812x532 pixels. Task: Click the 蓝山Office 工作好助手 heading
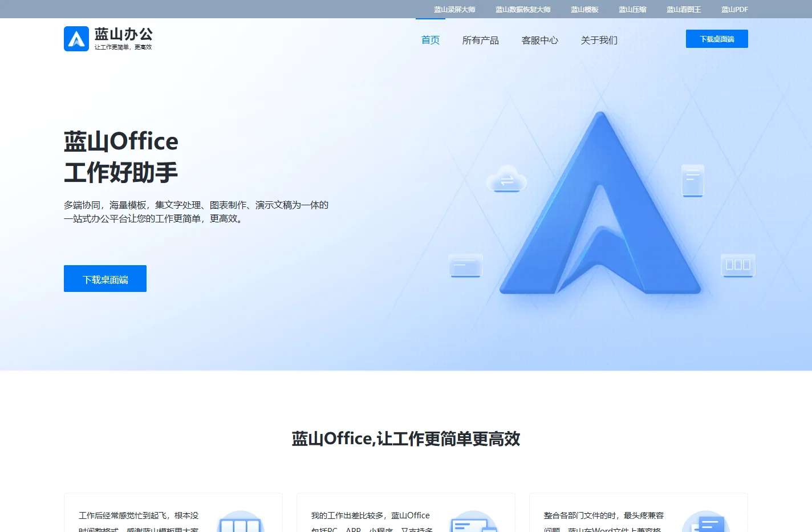(x=121, y=157)
